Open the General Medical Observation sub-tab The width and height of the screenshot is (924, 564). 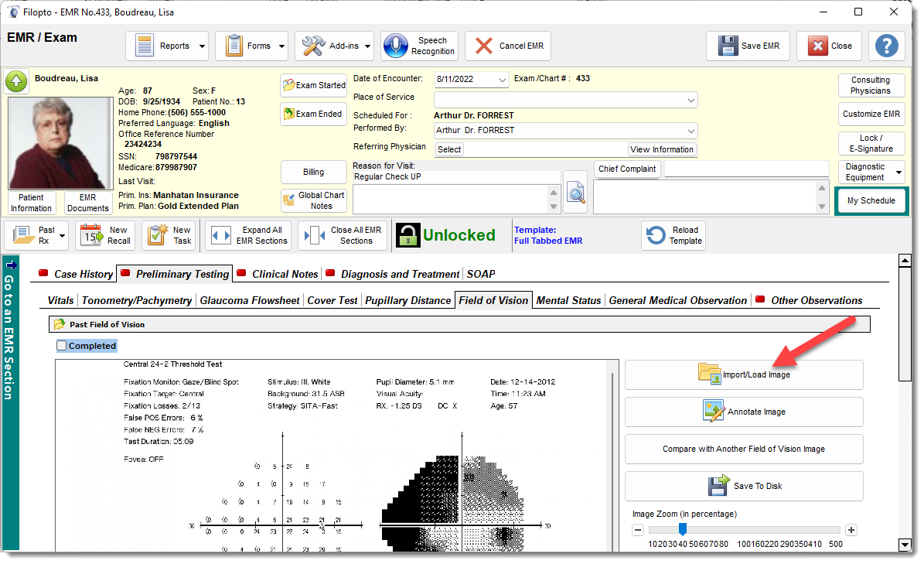[677, 300]
